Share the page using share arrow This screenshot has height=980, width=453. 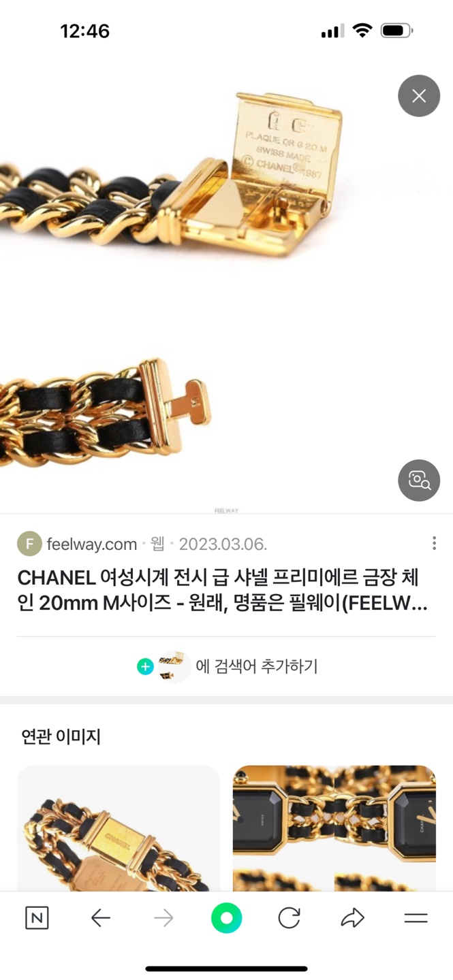[x=352, y=918]
